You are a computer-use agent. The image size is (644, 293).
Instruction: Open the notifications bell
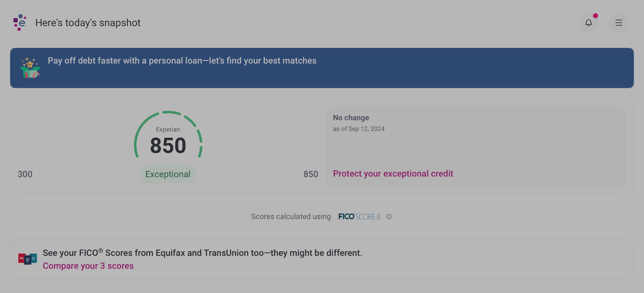point(588,23)
